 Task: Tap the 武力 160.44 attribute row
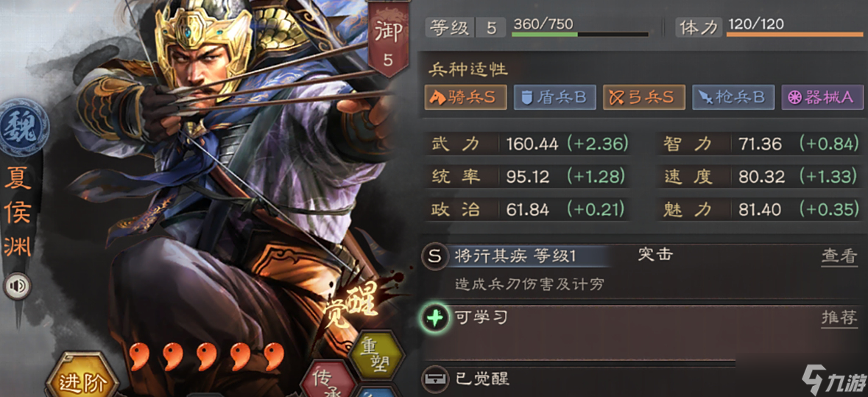coord(529,144)
